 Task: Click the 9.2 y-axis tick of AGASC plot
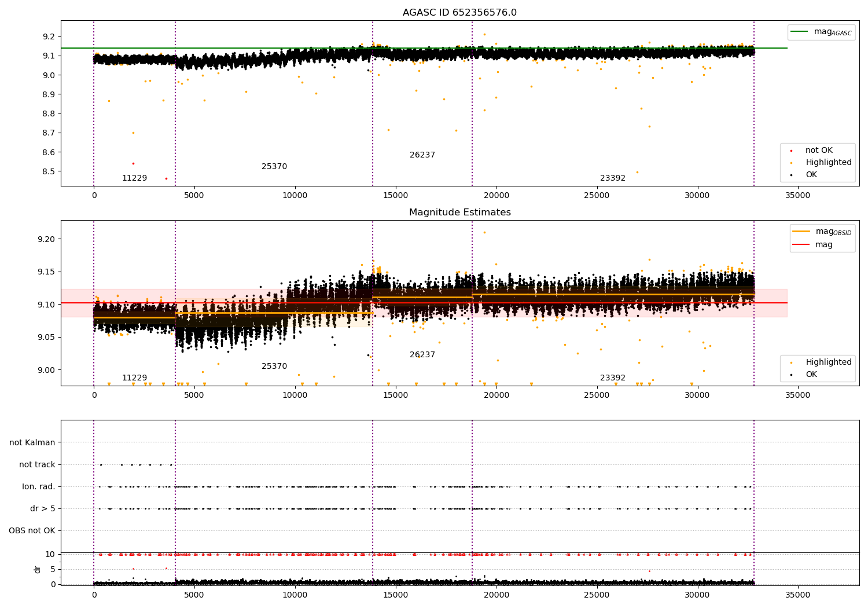(49, 36)
